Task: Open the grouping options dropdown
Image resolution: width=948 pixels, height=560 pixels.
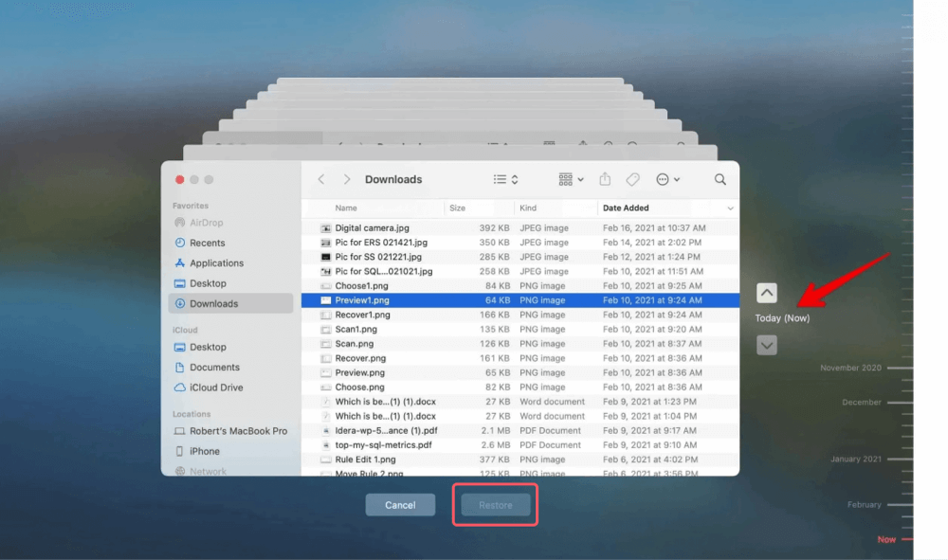Action: coord(568,179)
